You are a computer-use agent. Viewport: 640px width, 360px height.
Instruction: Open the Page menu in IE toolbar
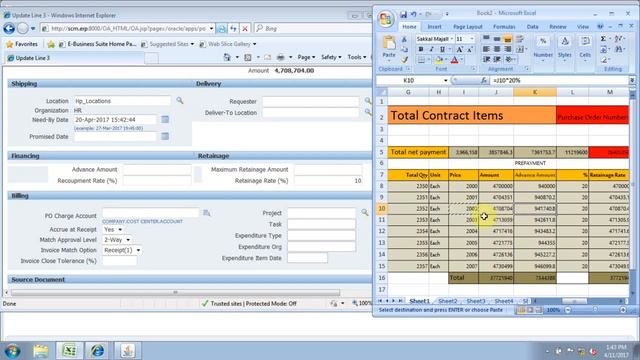pyautogui.click(x=306, y=57)
